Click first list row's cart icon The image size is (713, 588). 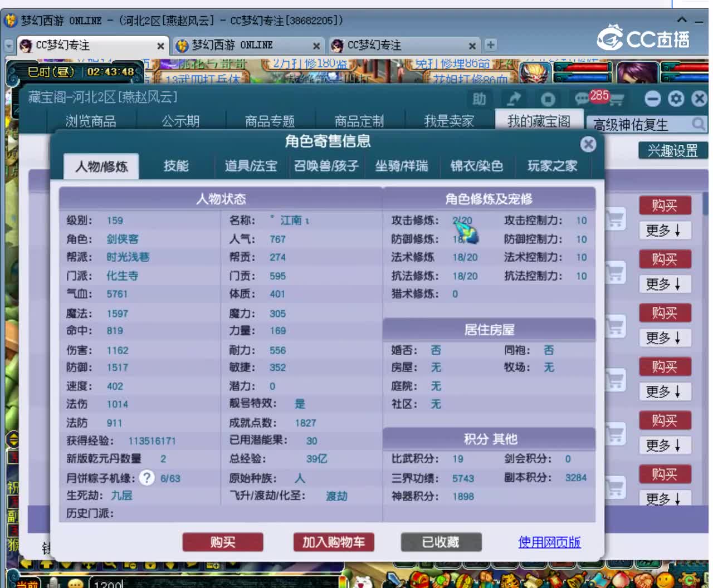(x=616, y=219)
